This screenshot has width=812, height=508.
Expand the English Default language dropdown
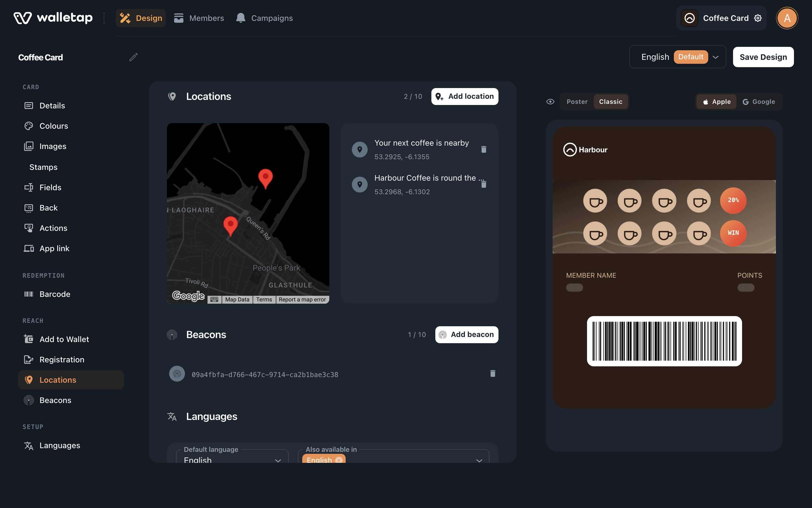coord(678,57)
